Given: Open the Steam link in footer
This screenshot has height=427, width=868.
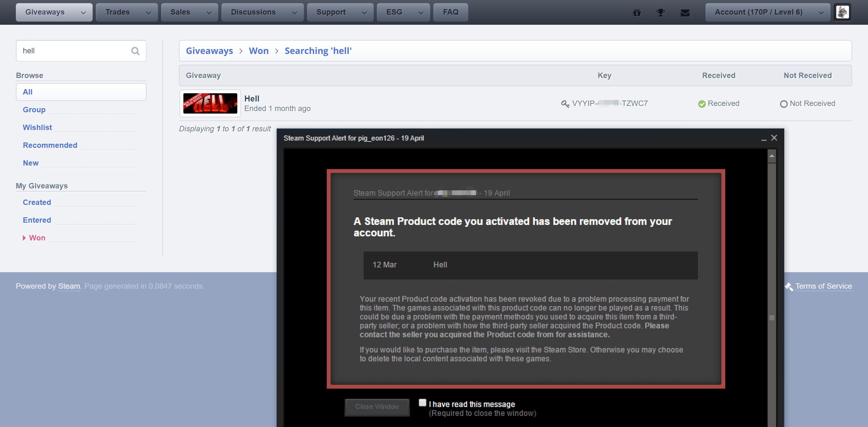Looking at the screenshot, I should [x=69, y=286].
